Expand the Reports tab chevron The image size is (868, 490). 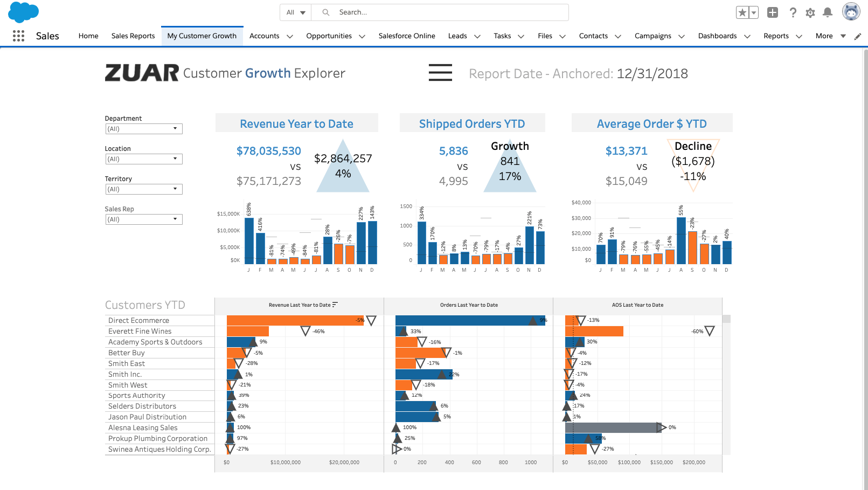(x=799, y=36)
